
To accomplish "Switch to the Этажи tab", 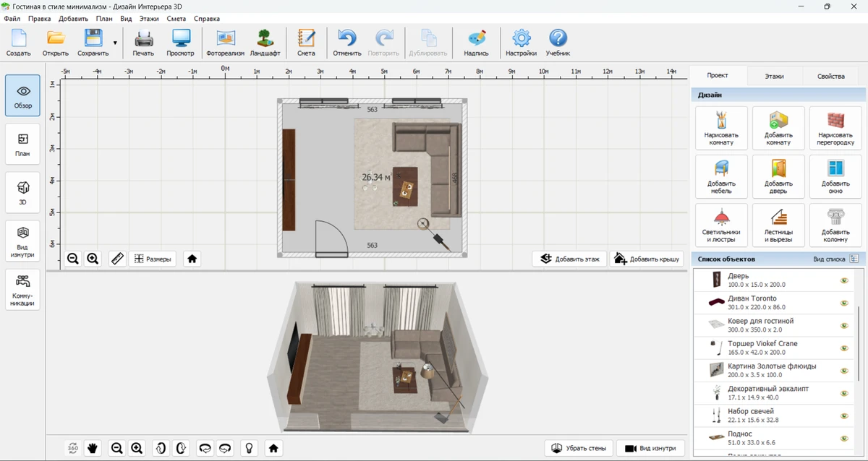I will (x=774, y=76).
